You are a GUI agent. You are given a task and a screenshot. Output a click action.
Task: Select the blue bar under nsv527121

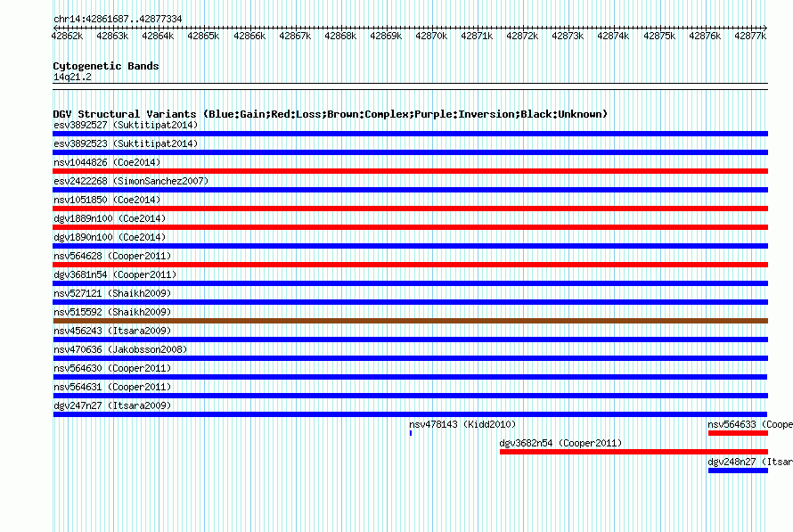click(410, 302)
